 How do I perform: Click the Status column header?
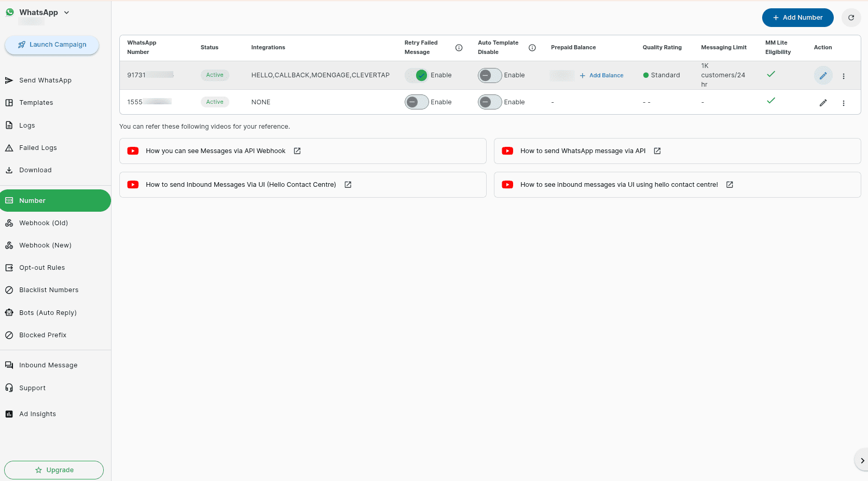pos(209,48)
